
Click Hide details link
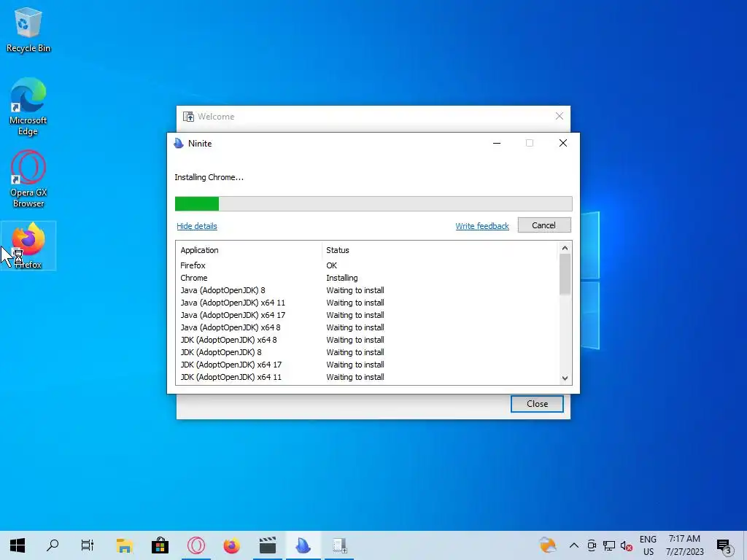[197, 226]
